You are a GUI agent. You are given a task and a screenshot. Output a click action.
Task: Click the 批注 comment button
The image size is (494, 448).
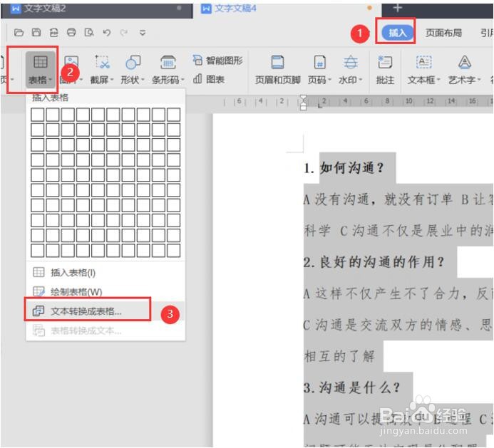[385, 70]
